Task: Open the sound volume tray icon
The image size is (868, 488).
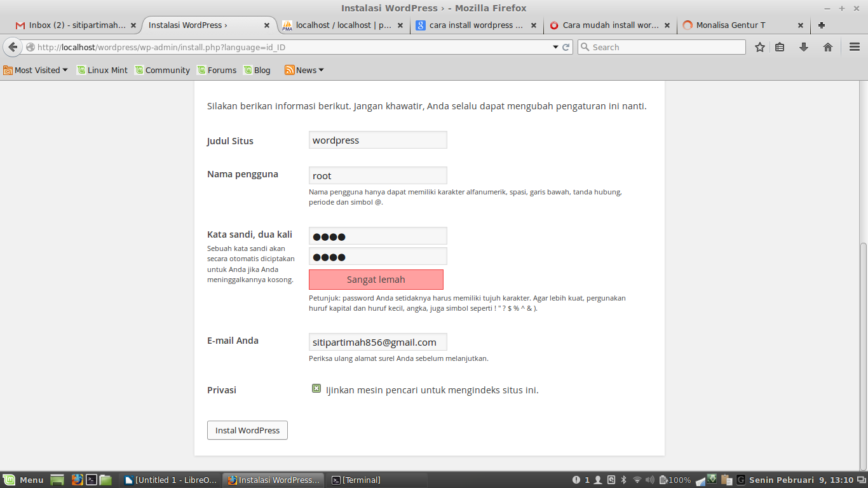Action: tap(649, 480)
